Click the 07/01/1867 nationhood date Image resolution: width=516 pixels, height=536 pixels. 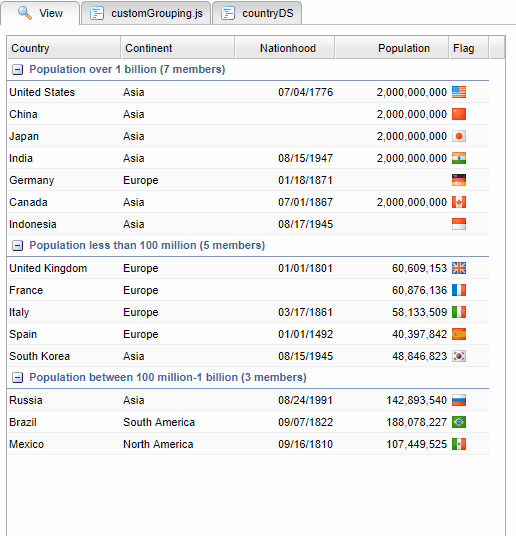pos(305,202)
